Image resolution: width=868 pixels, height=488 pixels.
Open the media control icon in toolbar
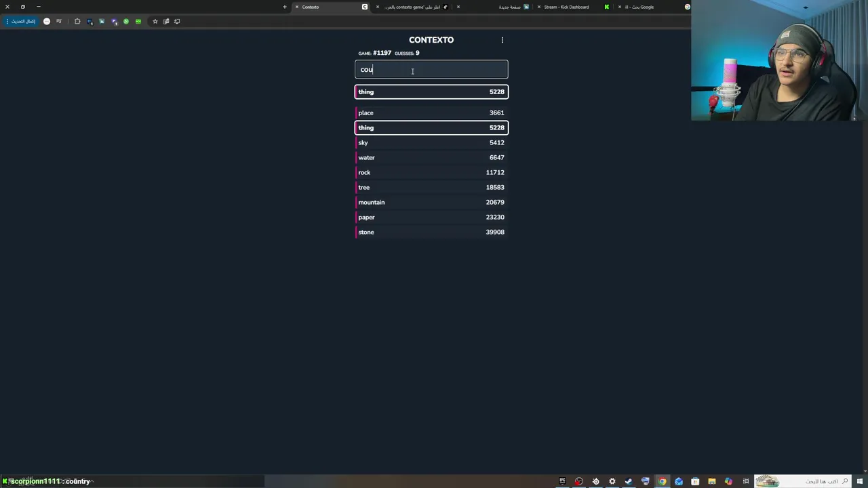[59, 21]
